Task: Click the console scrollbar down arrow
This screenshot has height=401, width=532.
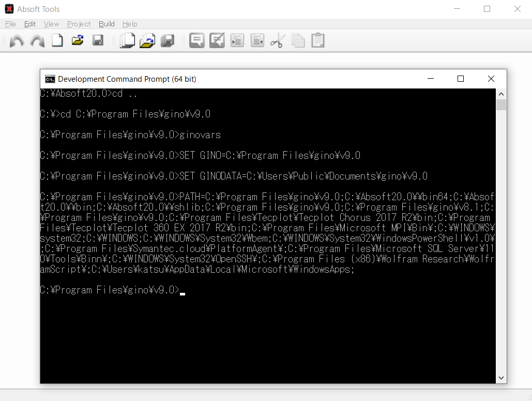Action: coord(501,378)
